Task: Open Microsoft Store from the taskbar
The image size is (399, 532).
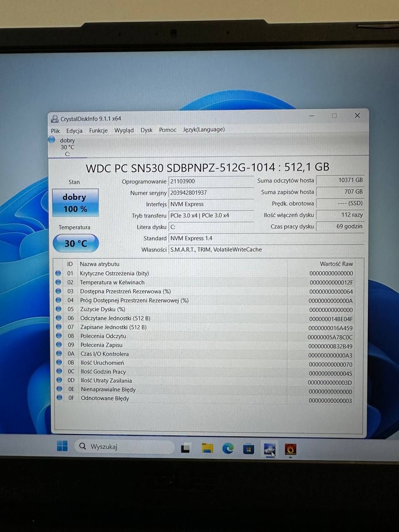Action: [249, 449]
